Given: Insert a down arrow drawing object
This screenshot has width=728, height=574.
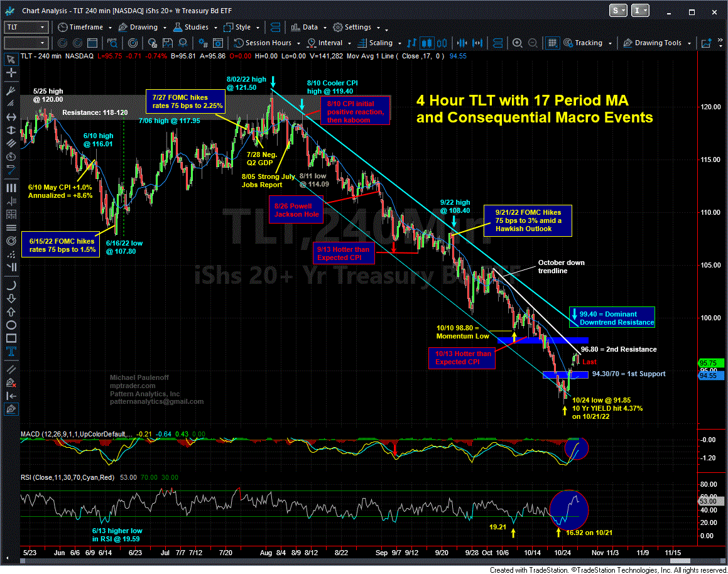Looking at the screenshot, I should click(11, 298).
